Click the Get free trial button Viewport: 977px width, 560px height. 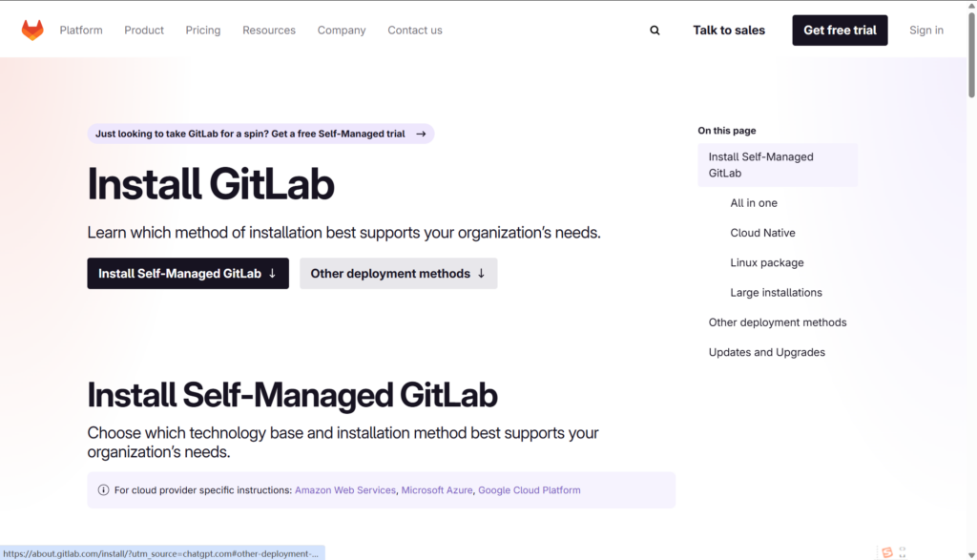coord(840,31)
